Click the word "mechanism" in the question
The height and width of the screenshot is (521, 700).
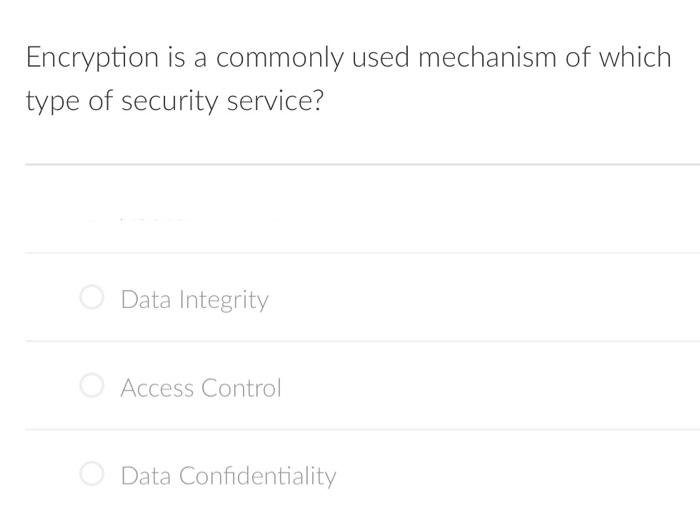[487, 57]
